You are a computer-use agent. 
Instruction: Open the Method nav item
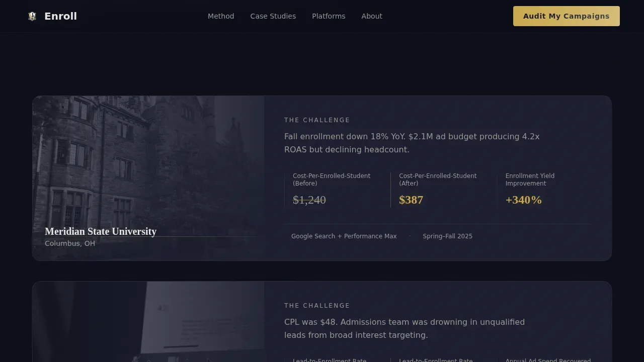(x=221, y=16)
